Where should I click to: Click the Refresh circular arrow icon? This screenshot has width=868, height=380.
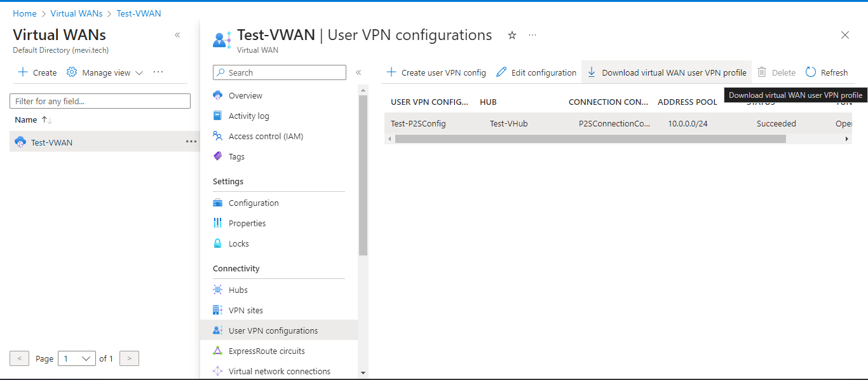(811, 72)
